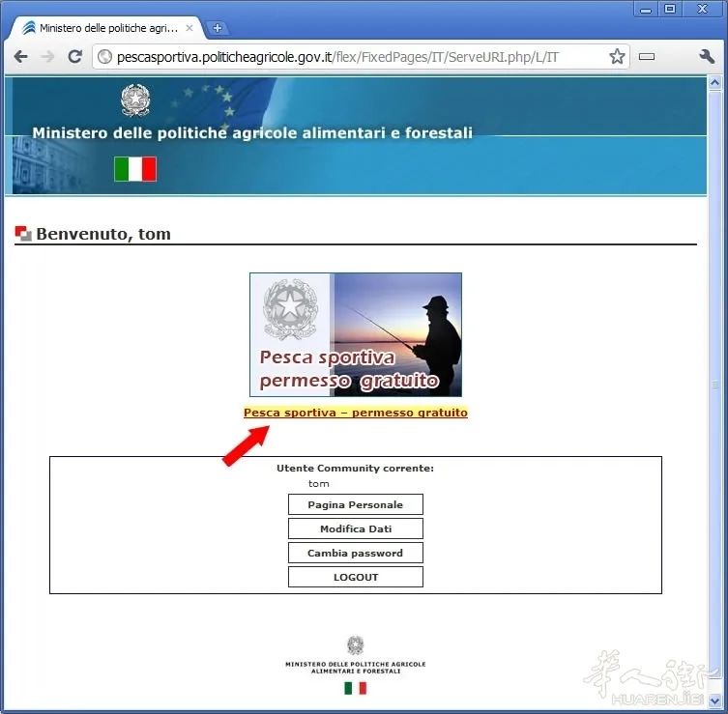Click the footer ministry emblem logo
Screen dimensions: 728x714
[356, 644]
